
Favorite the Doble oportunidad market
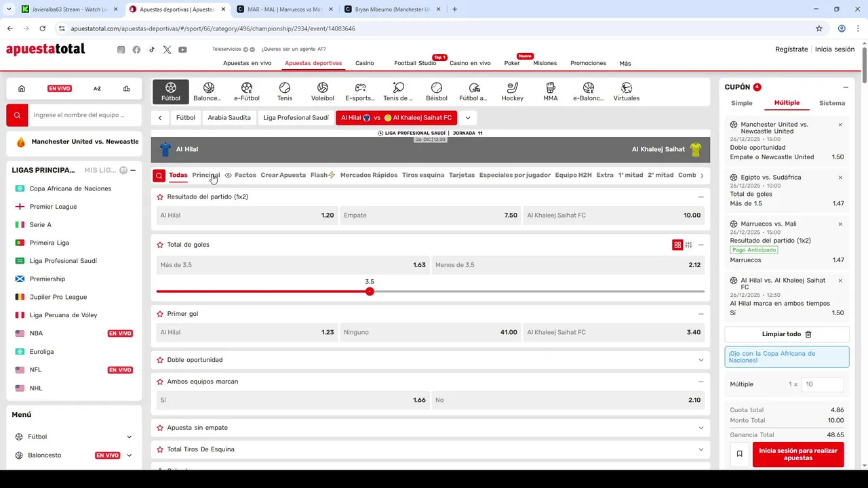coord(160,360)
